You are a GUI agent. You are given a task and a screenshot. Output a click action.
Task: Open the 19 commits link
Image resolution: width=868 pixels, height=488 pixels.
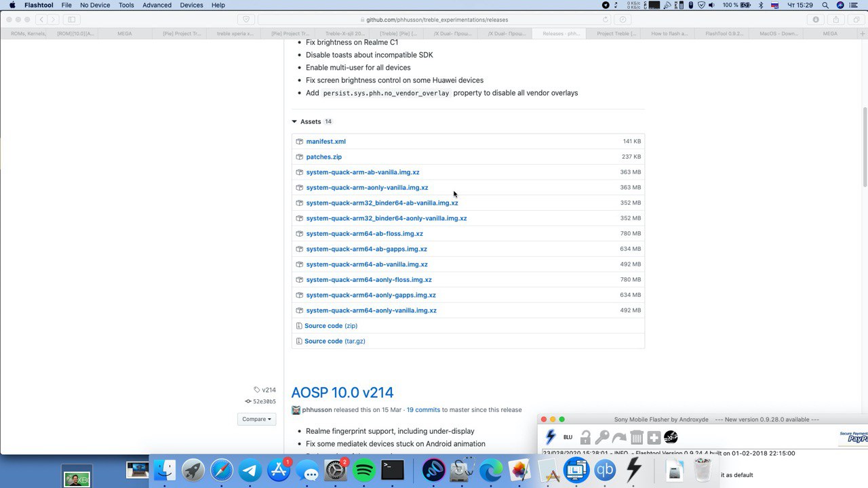[x=423, y=409]
